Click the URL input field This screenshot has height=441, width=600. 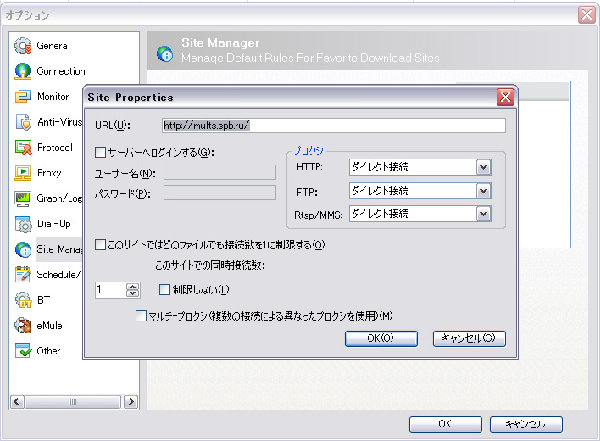tap(333, 126)
